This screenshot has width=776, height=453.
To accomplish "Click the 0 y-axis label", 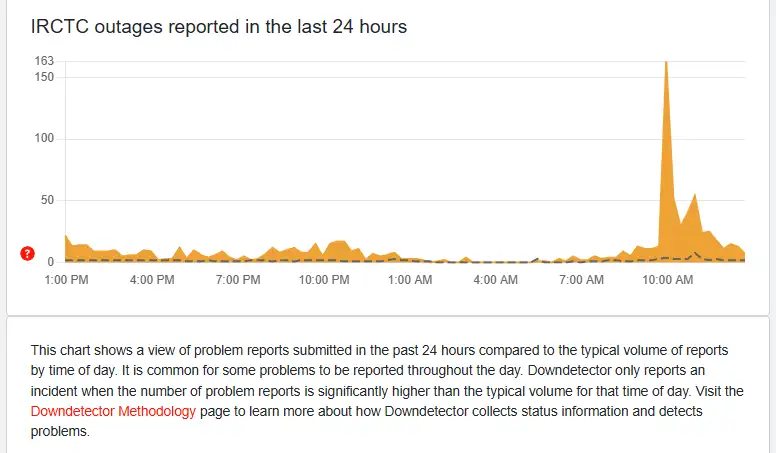I will click(x=50, y=261).
